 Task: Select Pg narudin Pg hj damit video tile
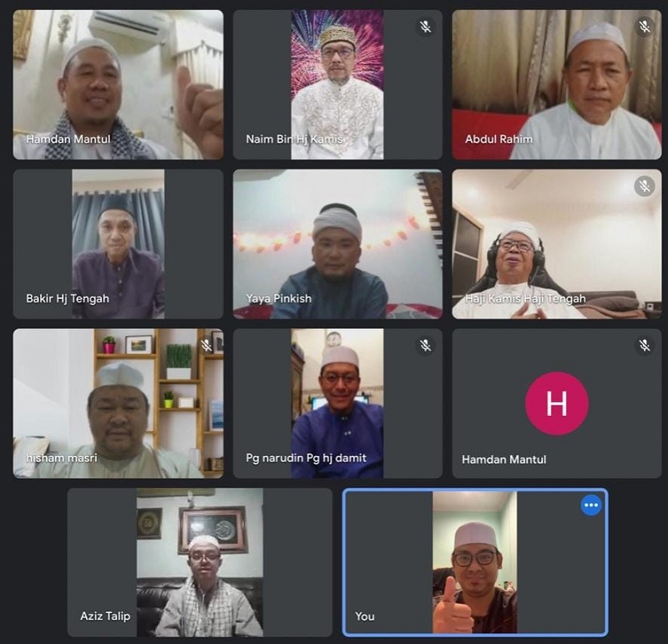click(x=337, y=403)
